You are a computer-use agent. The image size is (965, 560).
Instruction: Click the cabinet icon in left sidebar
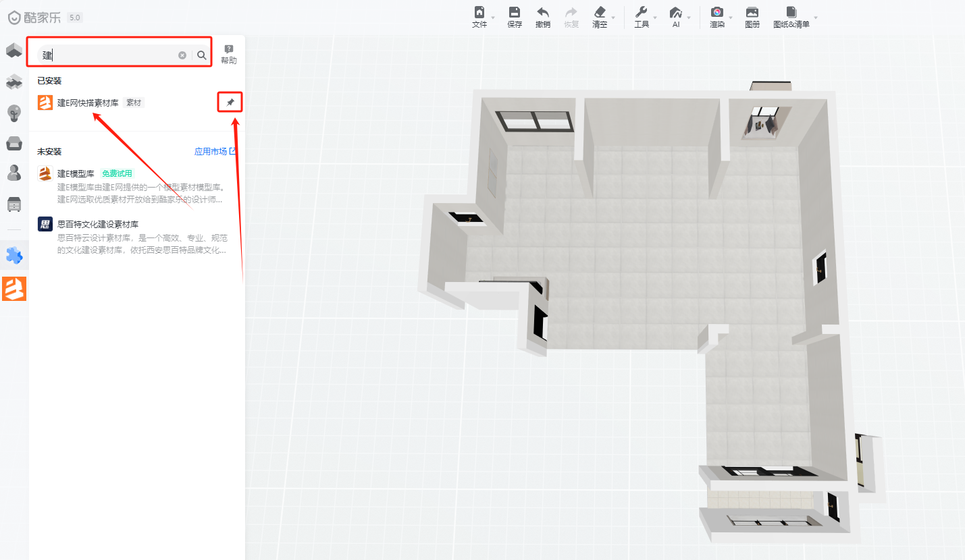coord(14,204)
